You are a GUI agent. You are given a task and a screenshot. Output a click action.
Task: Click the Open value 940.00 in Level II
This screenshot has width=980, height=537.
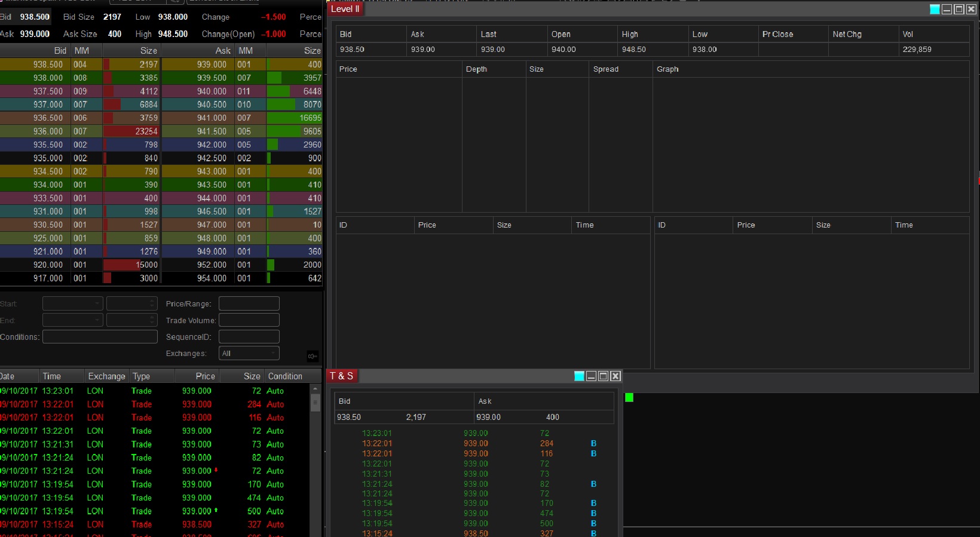[563, 50]
